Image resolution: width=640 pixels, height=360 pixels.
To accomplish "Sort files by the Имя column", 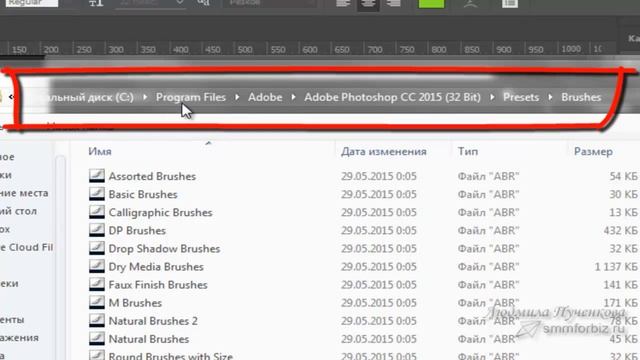I will point(100,151).
